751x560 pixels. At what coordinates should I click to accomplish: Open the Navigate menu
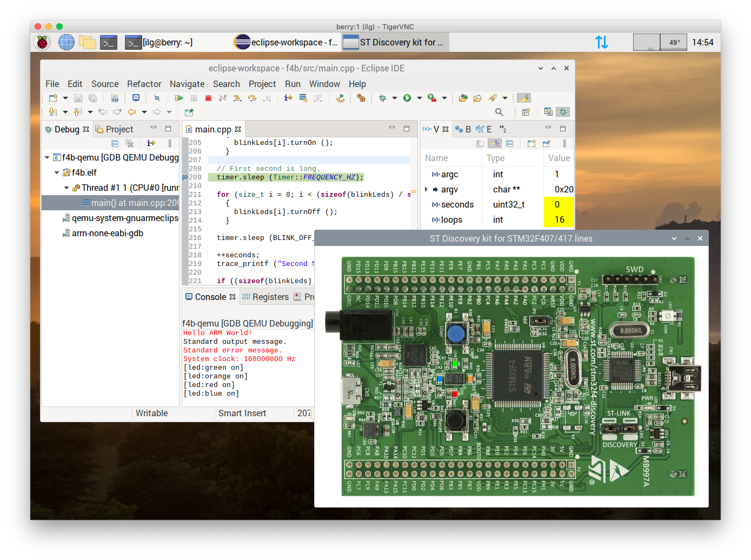coord(187,84)
